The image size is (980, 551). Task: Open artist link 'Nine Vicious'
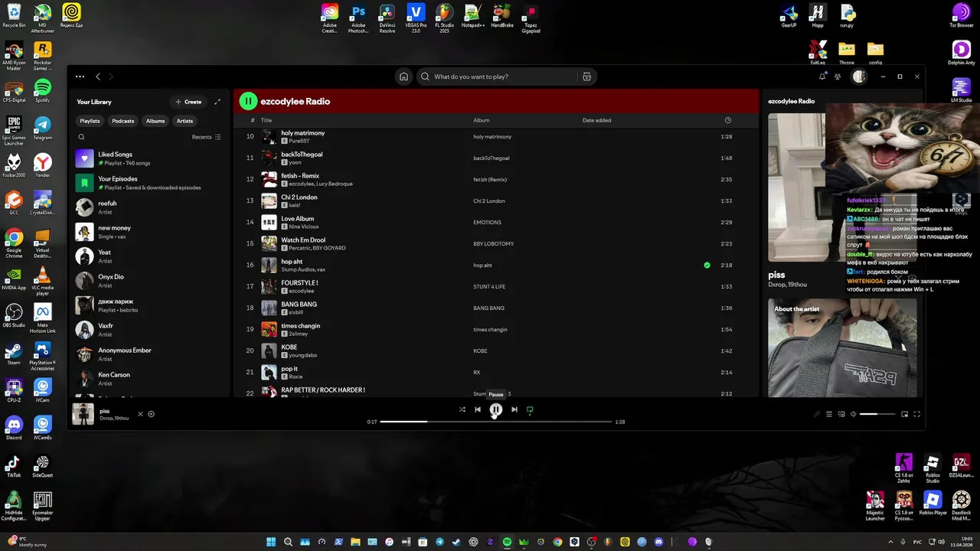tap(305, 227)
